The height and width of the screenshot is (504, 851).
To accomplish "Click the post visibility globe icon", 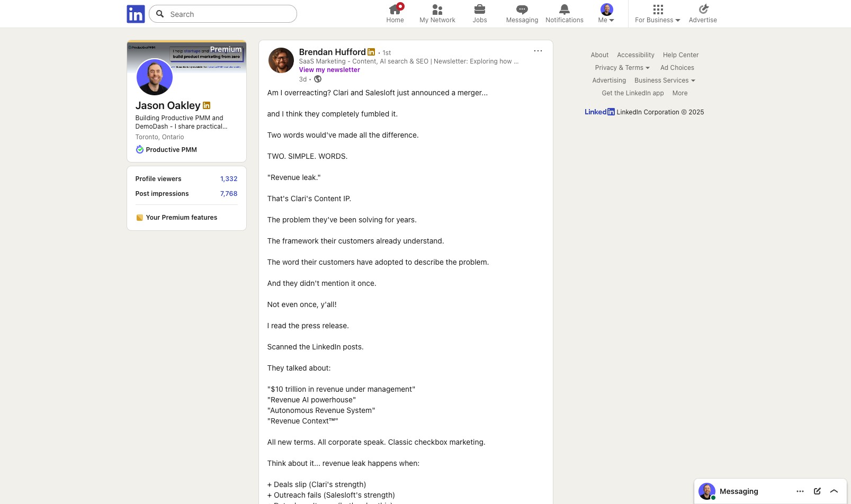I will pyautogui.click(x=318, y=79).
